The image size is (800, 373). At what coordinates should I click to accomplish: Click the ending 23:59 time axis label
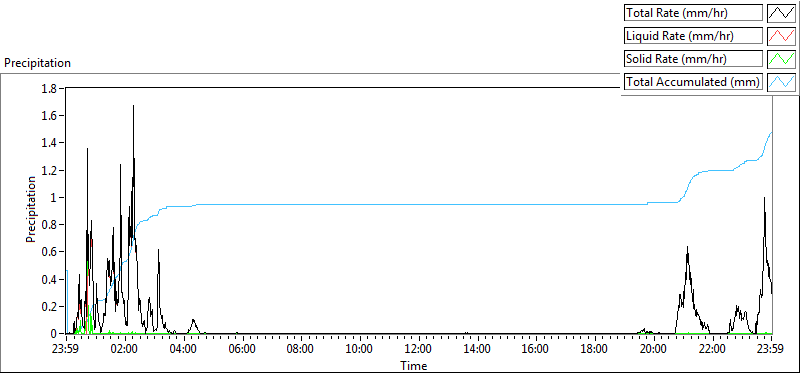pos(770,350)
